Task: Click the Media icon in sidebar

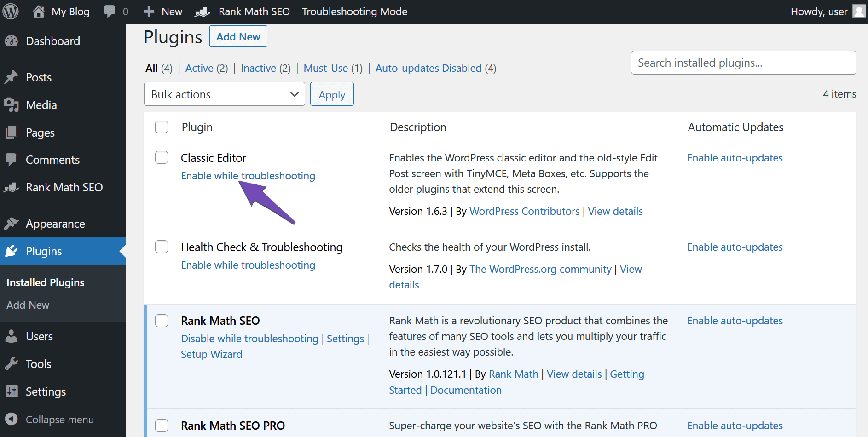Action: [12, 105]
